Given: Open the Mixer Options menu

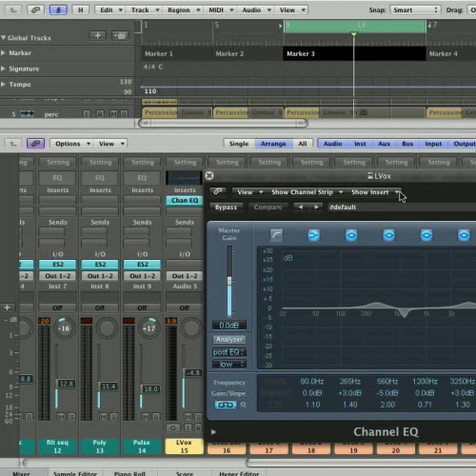Looking at the screenshot, I should click(72, 144).
